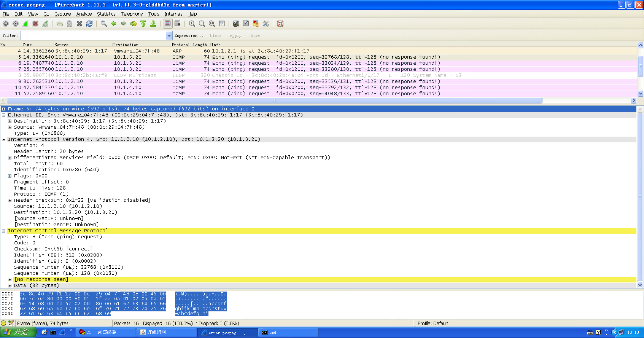Start a new live capture (green fin)
The image size is (644, 338).
[25, 24]
